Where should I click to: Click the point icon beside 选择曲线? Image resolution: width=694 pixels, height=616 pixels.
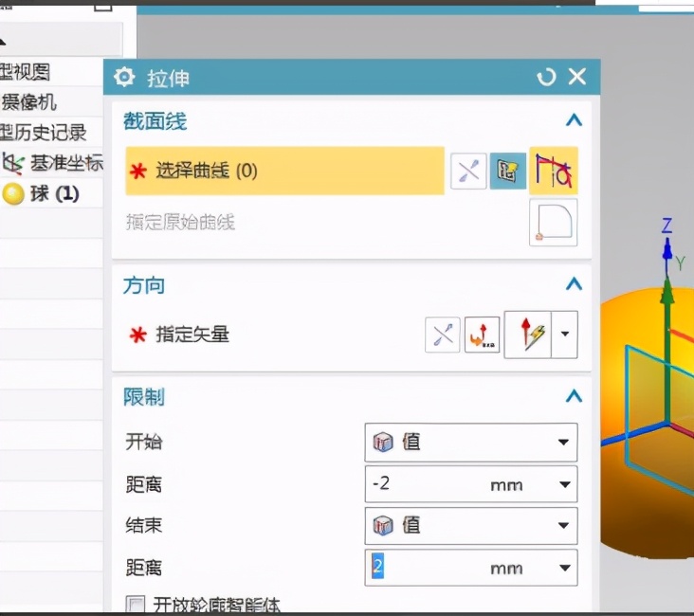coord(468,171)
